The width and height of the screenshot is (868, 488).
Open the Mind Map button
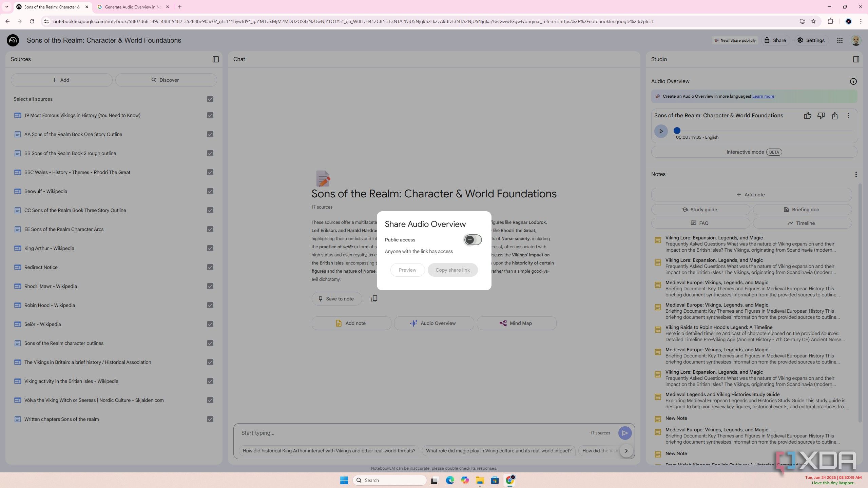(516, 323)
